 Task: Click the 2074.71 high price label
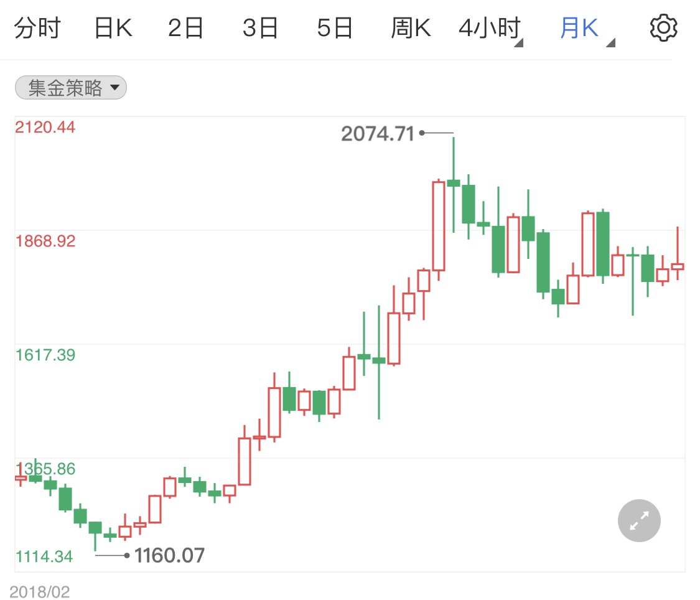(378, 134)
